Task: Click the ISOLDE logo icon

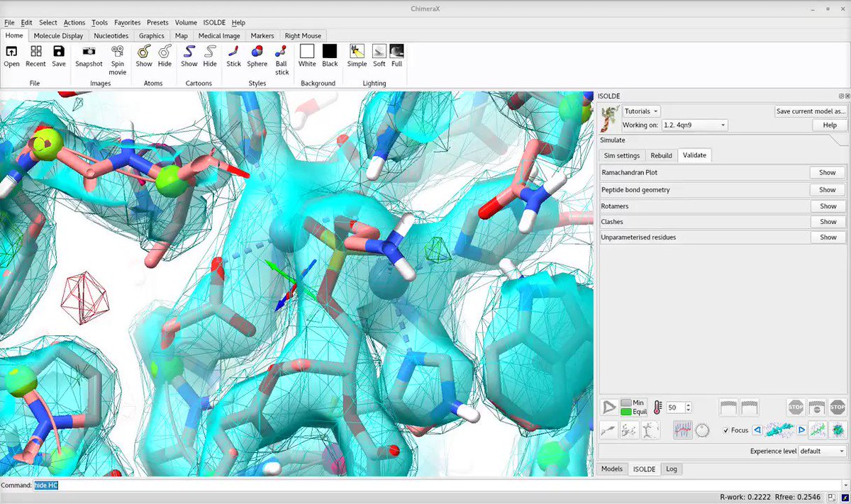Action: (609, 118)
